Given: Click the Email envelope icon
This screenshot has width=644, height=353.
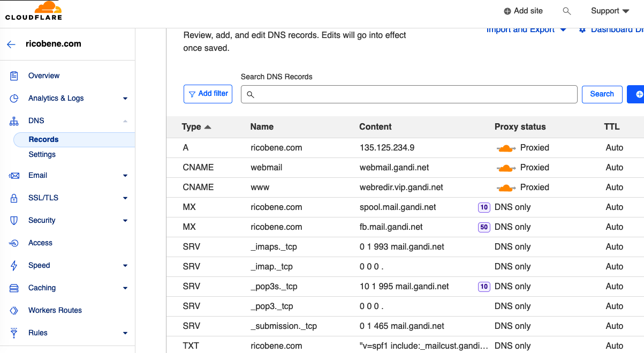Looking at the screenshot, I should [14, 175].
